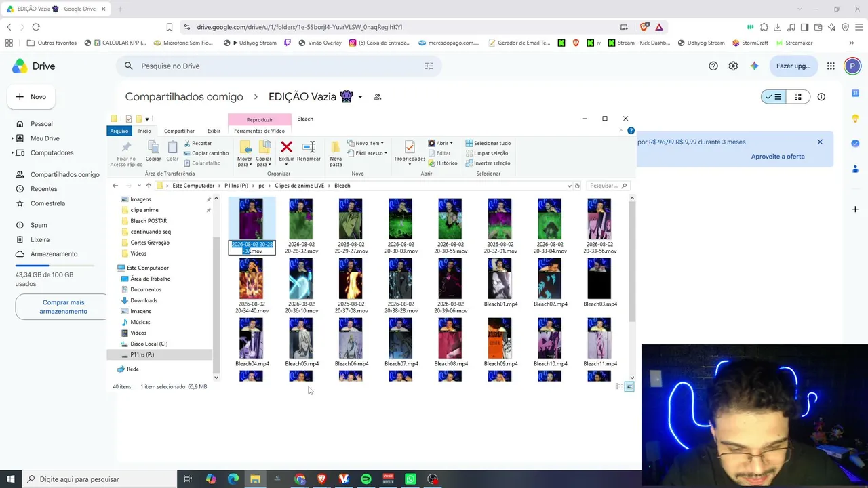Viewport: 868px width, 488px height.
Task: Click Inverter seleção in the ribbon
Action: [488, 163]
